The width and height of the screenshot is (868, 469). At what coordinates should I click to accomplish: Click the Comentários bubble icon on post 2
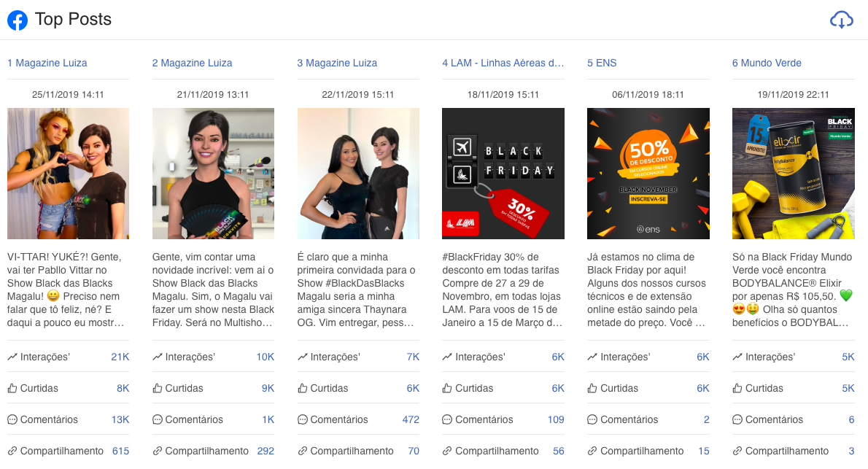click(158, 419)
